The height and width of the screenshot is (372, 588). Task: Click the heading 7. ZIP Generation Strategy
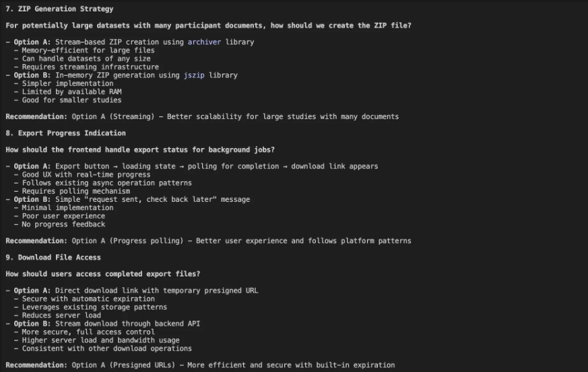click(59, 9)
